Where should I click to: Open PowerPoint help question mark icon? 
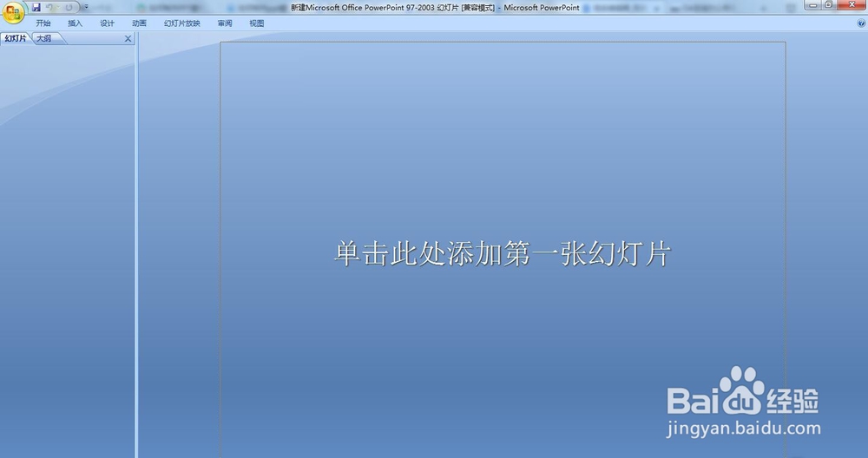(x=861, y=23)
